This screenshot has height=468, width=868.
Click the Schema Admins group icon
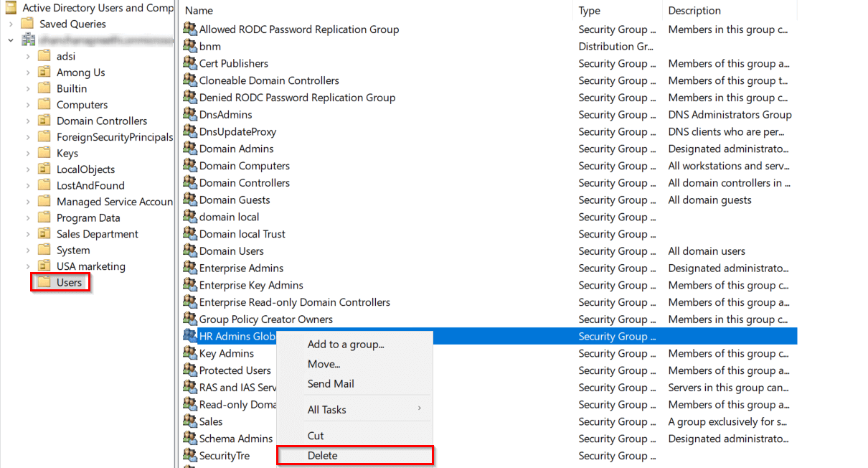point(190,439)
